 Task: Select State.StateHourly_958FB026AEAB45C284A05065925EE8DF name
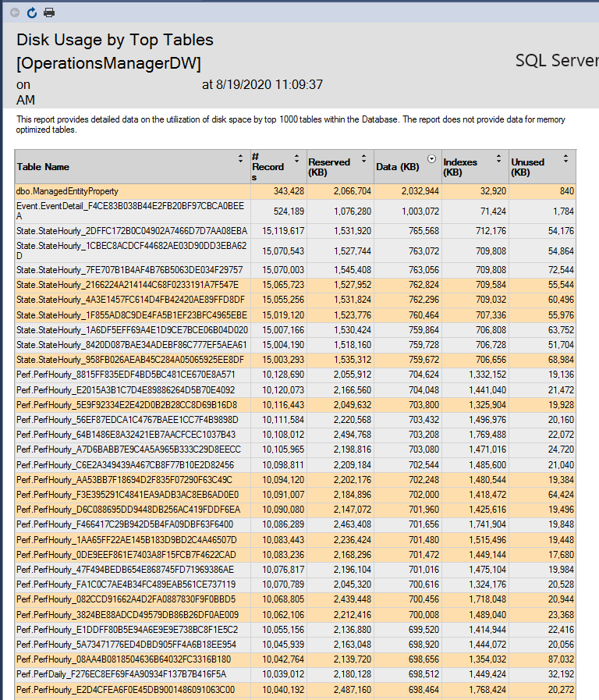click(130, 360)
